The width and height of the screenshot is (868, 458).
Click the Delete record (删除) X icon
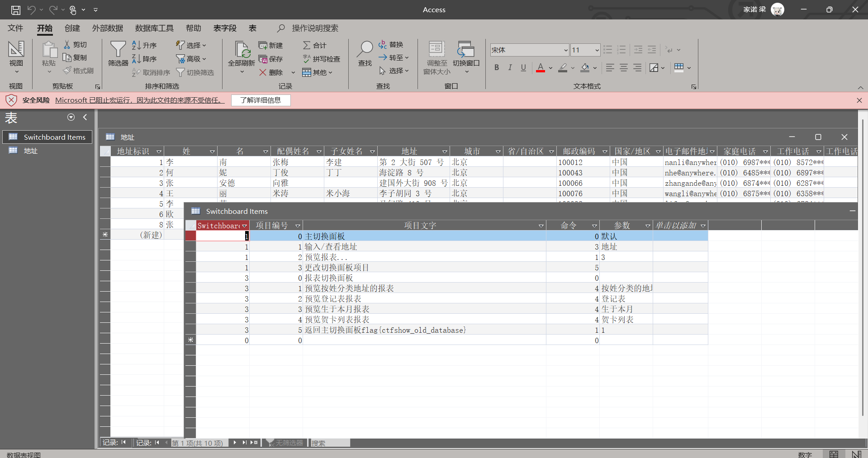263,72
